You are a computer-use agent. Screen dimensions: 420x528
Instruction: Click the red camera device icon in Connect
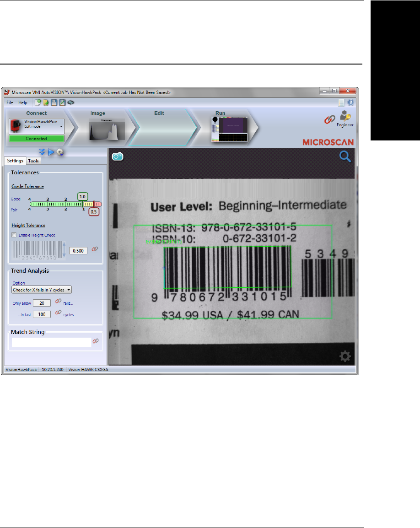(16, 126)
